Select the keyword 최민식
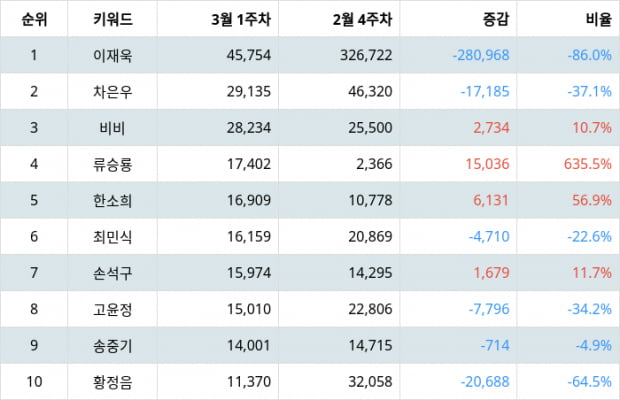 tap(113, 237)
